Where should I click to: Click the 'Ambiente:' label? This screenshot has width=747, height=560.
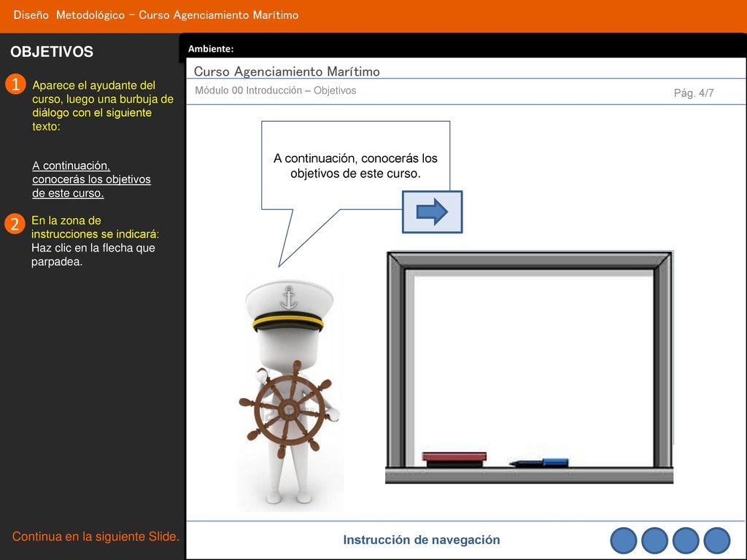(x=211, y=49)
